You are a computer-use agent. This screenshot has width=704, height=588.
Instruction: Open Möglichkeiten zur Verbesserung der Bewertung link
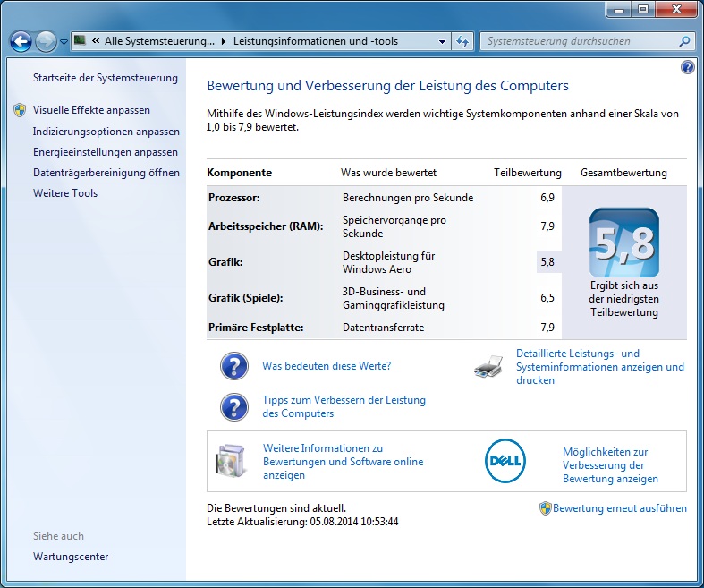610,465
